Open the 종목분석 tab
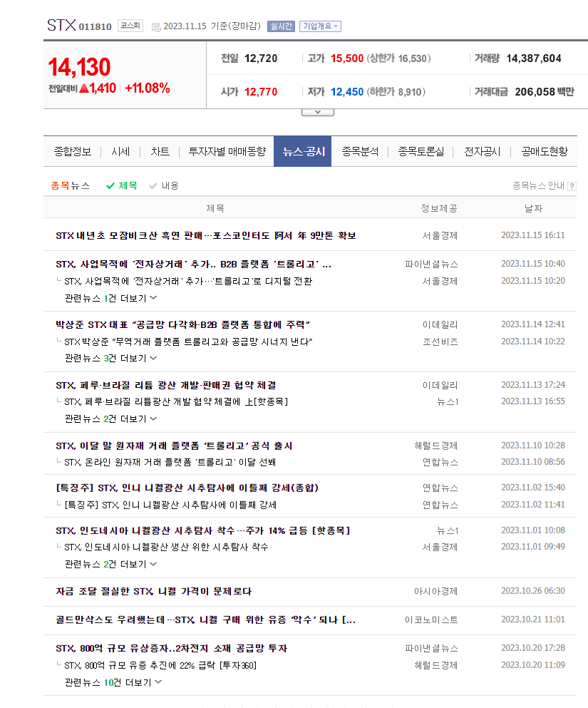Viewport: 588px width, 708px height. 360,151
